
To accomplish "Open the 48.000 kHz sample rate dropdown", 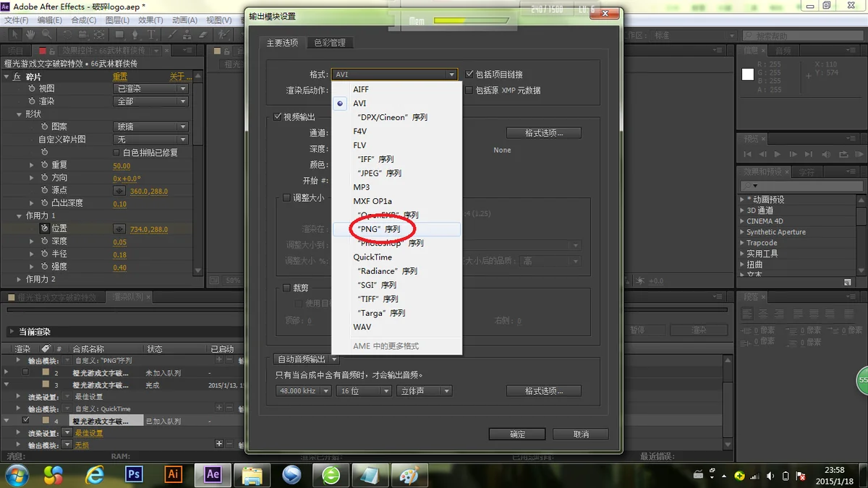I will coord(303,391).
